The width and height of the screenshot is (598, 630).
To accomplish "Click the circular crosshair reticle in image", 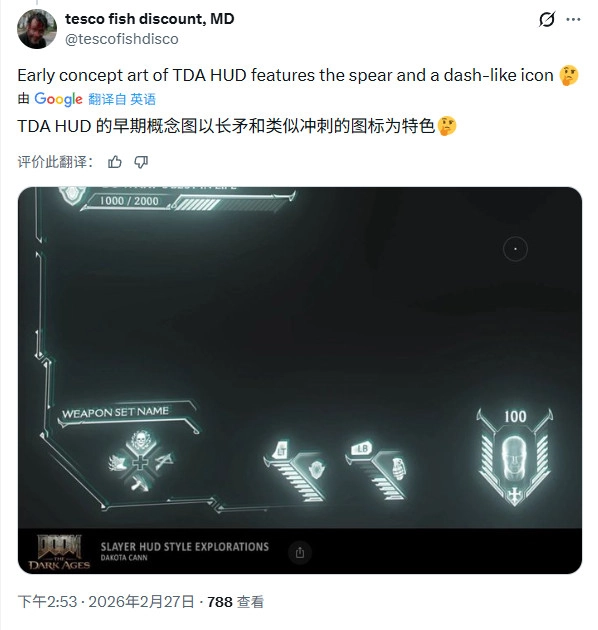I will (x=515, y=249).
